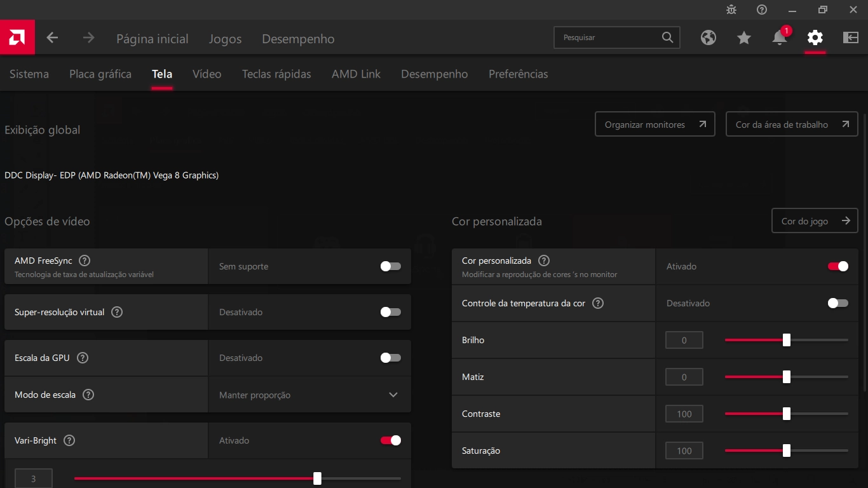The height and width of the screenshot is (488, 868).
Task: Adjust the Brilho slider handle
Action: 787,340
